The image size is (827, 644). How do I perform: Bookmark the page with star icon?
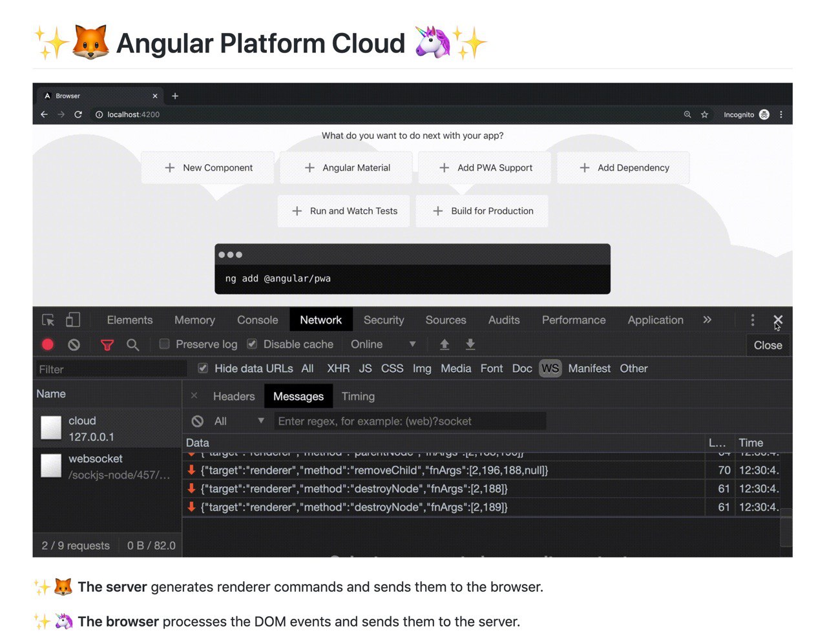click(x=705, y=114)
